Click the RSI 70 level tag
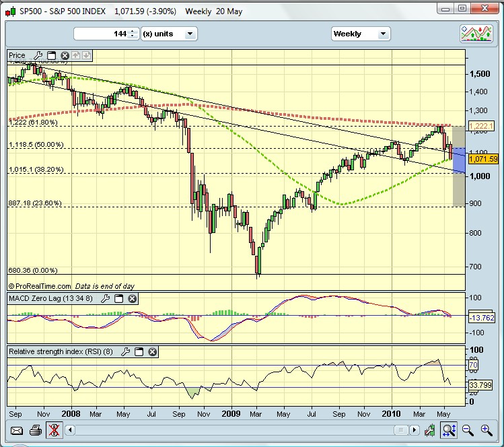Screen dimensions: 504x447 click(x=473, y=365)
